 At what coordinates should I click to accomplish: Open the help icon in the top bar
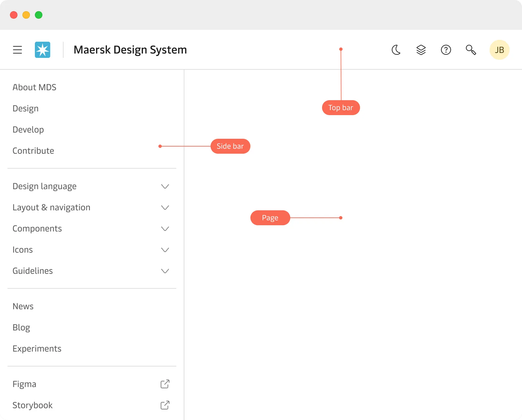coord(446,50)
